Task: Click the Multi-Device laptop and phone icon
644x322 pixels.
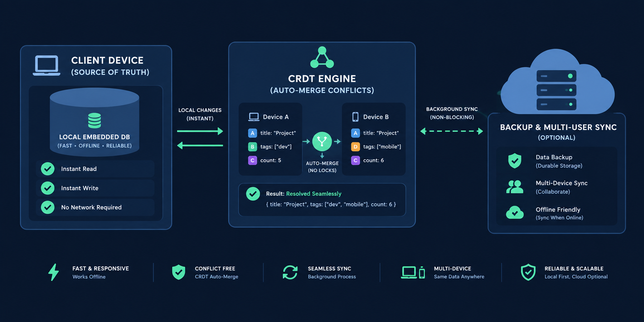Action: [x=413, y=272]
